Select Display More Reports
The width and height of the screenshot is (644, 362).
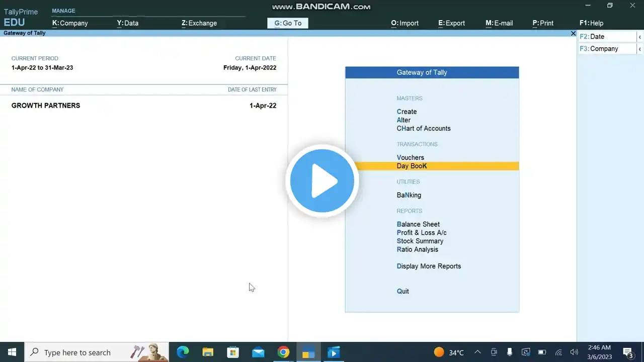429,266
